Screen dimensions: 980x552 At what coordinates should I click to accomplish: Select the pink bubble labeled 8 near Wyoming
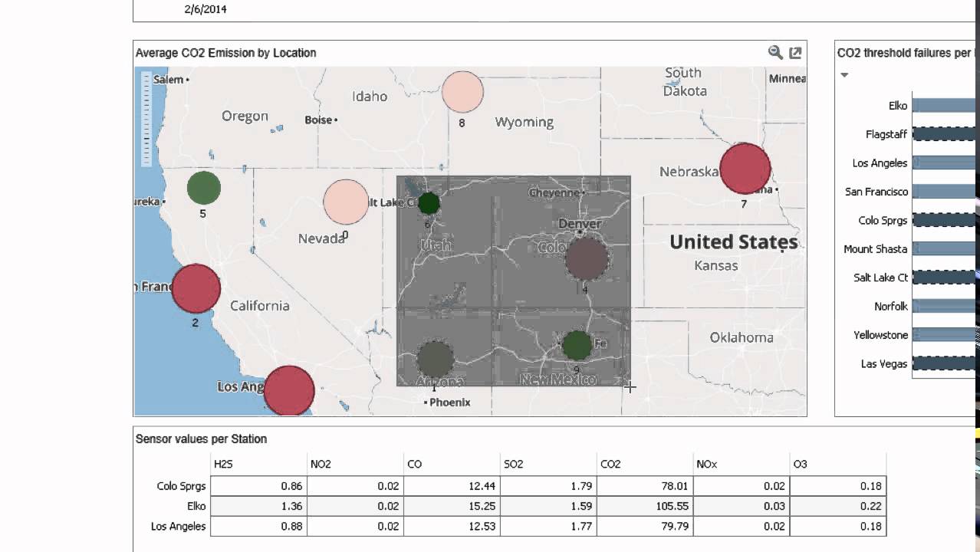(462, 92)
